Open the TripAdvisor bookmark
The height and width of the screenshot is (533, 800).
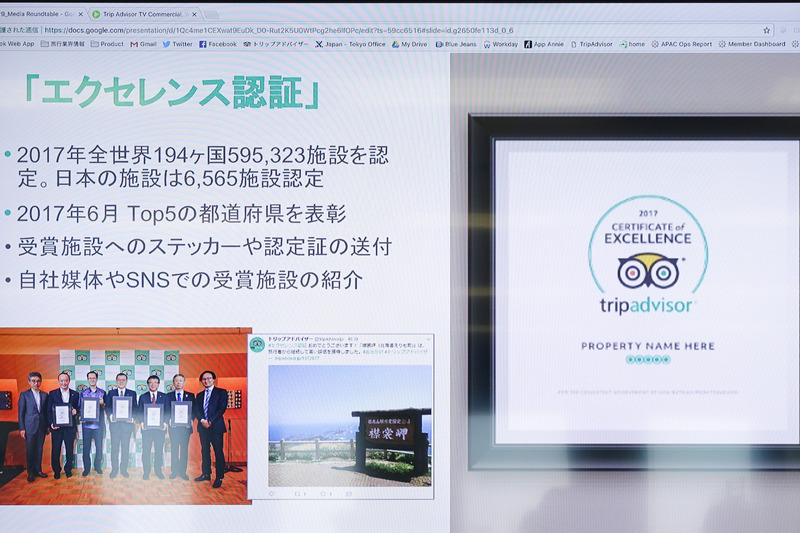(592, 44)
